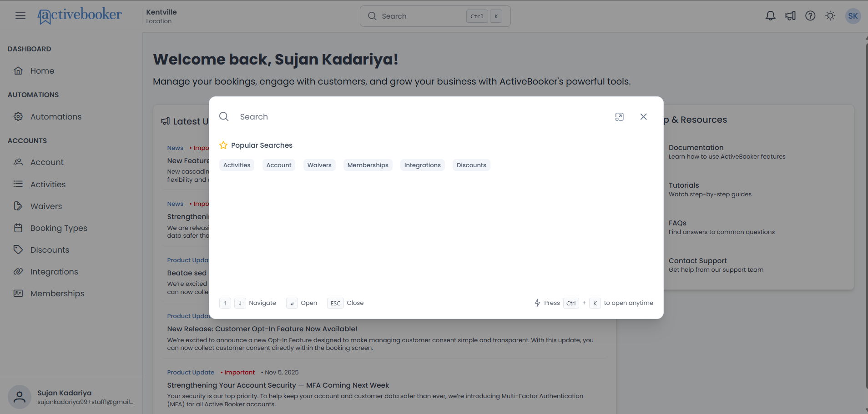This screenshot has height=414, width=868.
Task: Open the Contact Support link
Action: pyautogui.click(x=716, y=265)
